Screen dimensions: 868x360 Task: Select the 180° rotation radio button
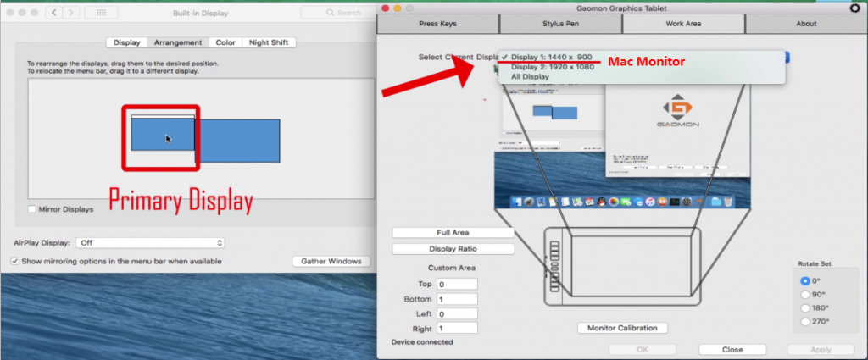click(x=805, y=308)
